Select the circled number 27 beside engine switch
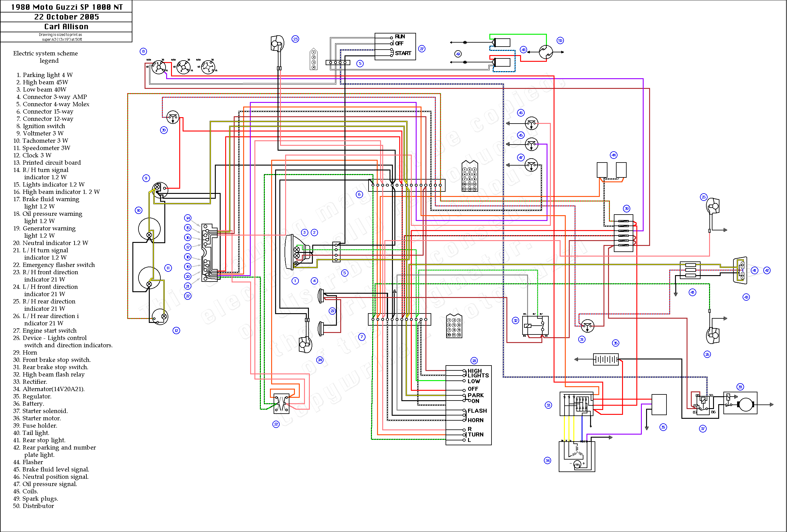This screenshot has width=787, height=532. pos(421,49)
